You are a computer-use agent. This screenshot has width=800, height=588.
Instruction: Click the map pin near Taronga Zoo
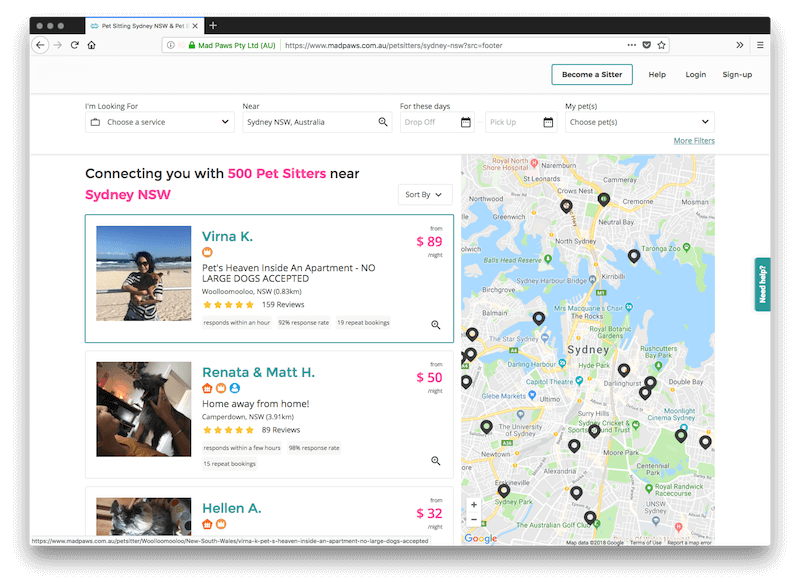pos(635,255)
